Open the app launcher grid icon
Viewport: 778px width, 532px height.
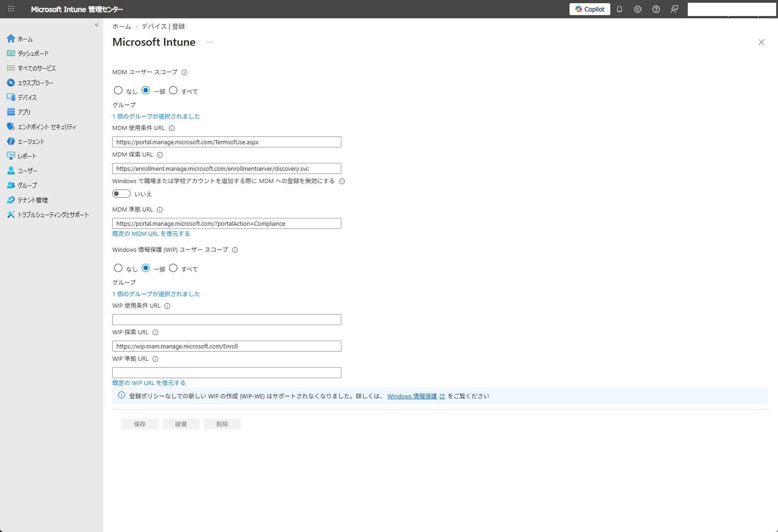coord(11,9)
